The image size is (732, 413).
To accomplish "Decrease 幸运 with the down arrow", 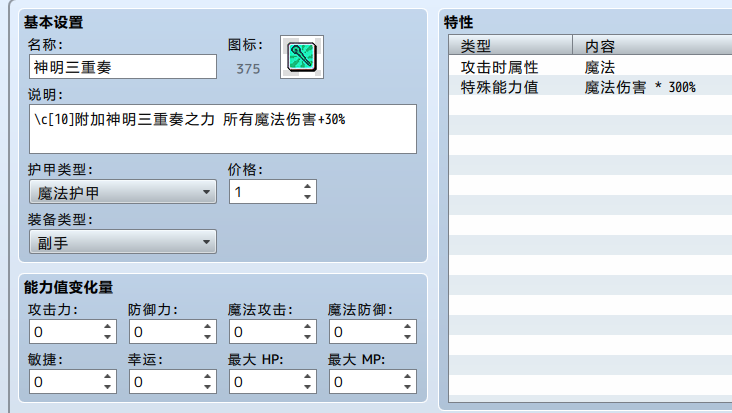I will [207, 387].
